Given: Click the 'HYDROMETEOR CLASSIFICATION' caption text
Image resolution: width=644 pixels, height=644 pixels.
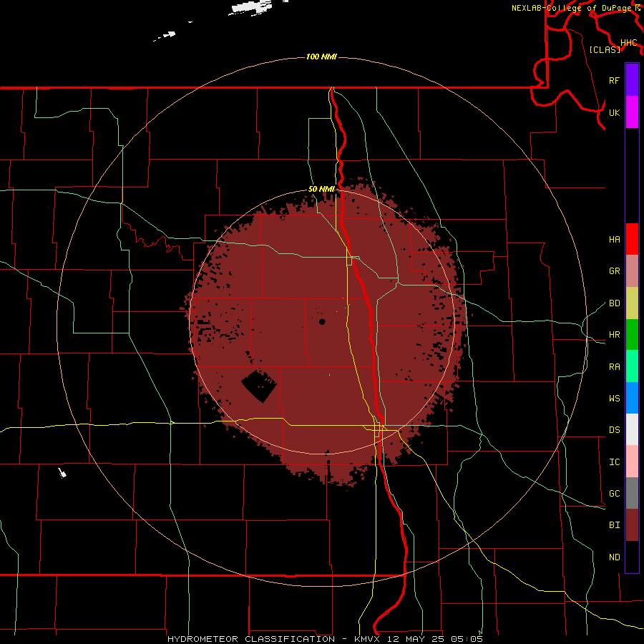Looking at the screenshot, I should tap(251, 639).
